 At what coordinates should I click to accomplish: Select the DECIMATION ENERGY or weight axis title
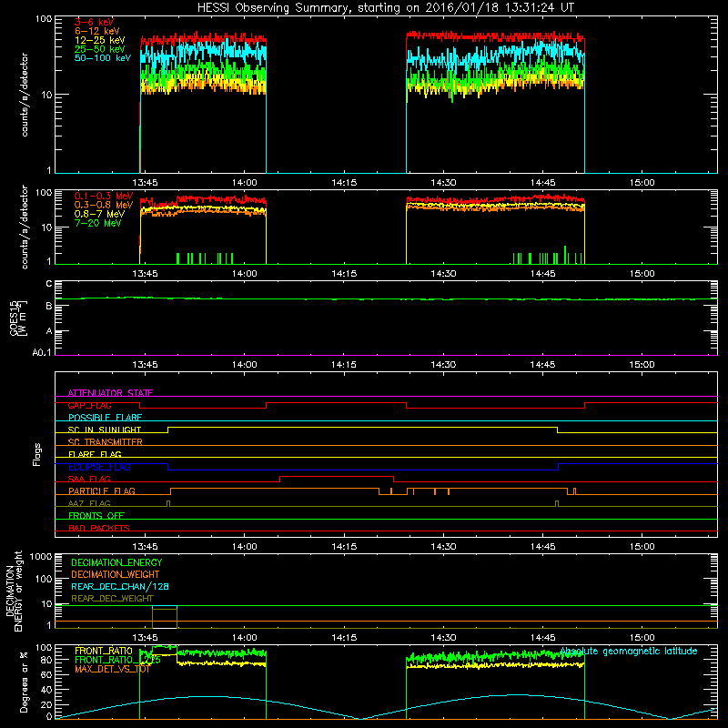[x=14, y=591]
